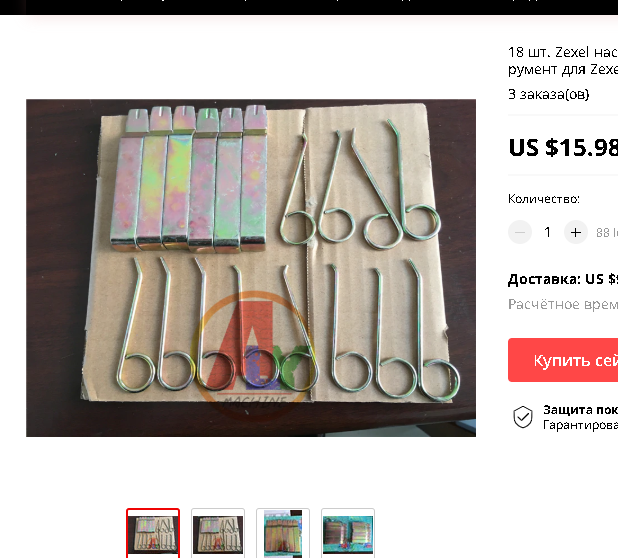Click the US $15.98 price text
Viewport: 618px width, 558px height.
pyautogui.click(x=563, y=148)
